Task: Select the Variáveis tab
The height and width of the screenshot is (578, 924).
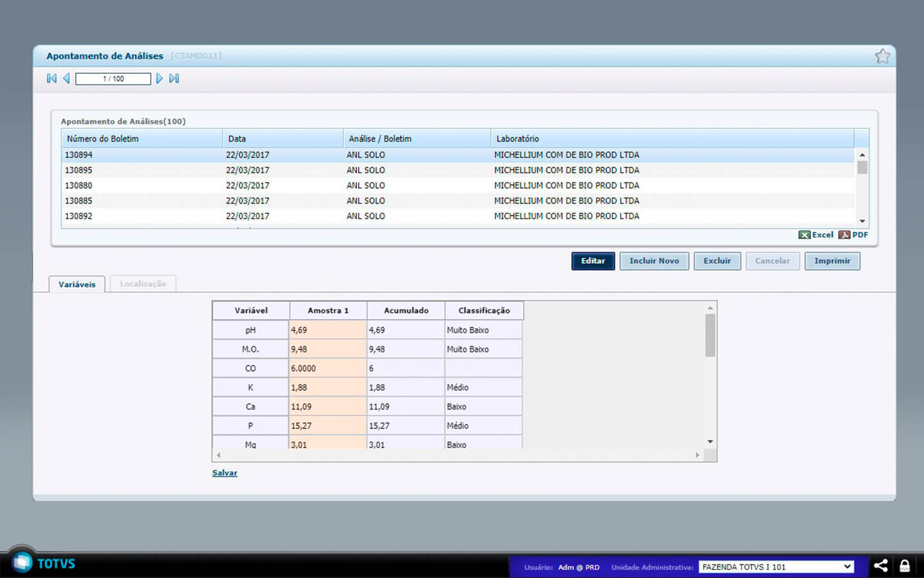Action: coord(77,285)
